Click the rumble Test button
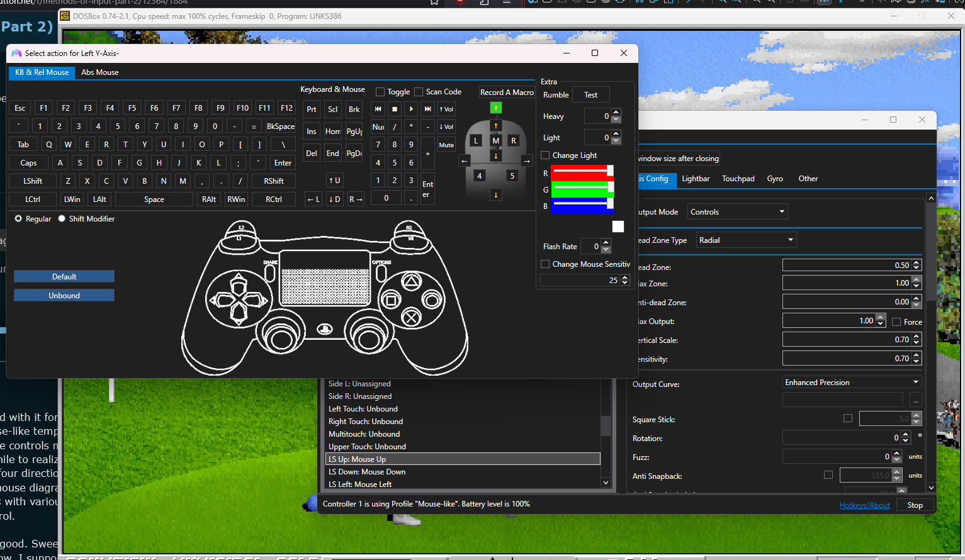Screen dimensions: 965x560 [590, 95]
